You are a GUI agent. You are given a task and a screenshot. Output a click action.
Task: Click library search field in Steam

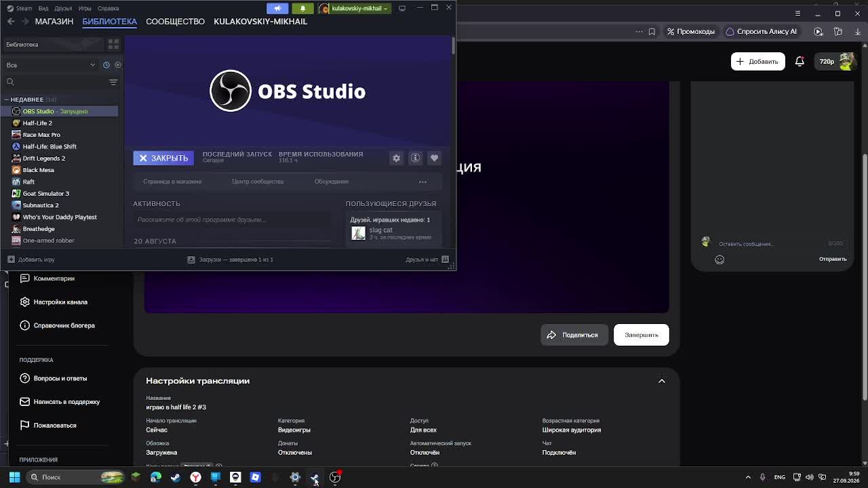(54, 82)
